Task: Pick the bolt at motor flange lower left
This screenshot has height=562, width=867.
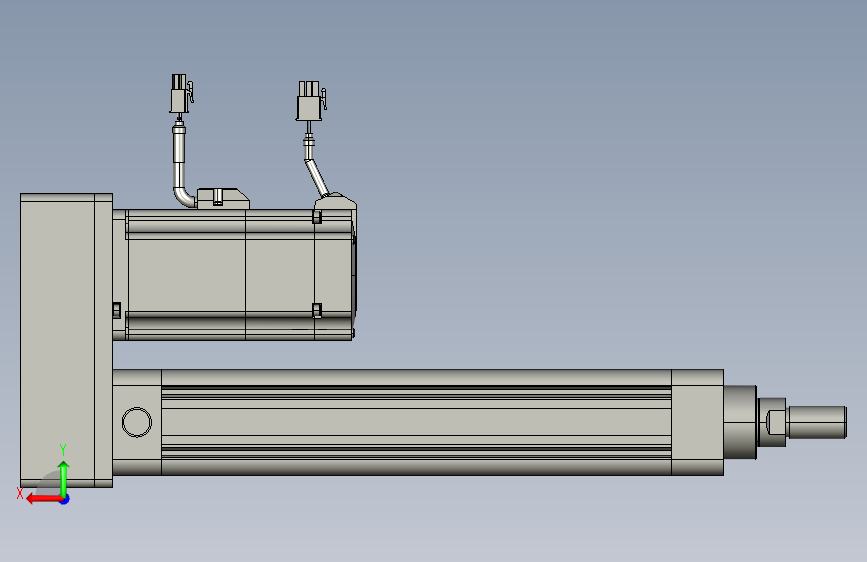Action: click(117, 310)
